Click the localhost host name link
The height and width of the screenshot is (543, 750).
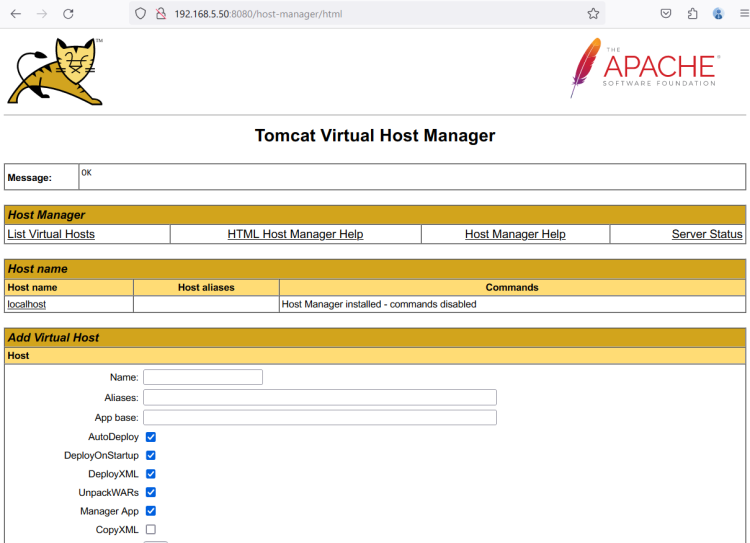click(x=27, y=304)
